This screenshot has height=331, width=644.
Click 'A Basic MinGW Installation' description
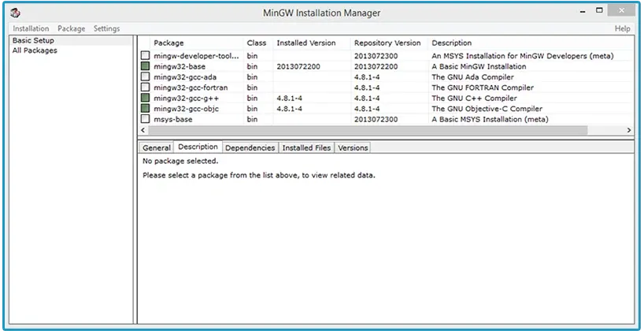[x=479, y=67]
